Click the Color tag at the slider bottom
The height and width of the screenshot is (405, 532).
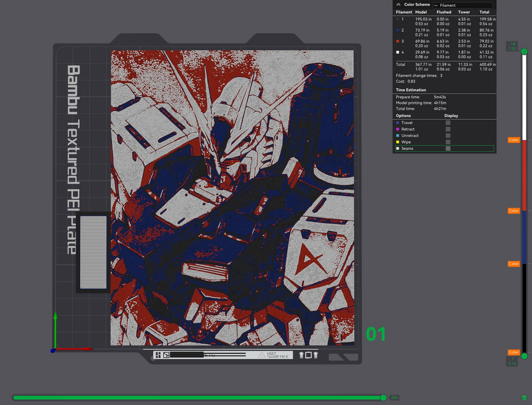pos(514,352)
